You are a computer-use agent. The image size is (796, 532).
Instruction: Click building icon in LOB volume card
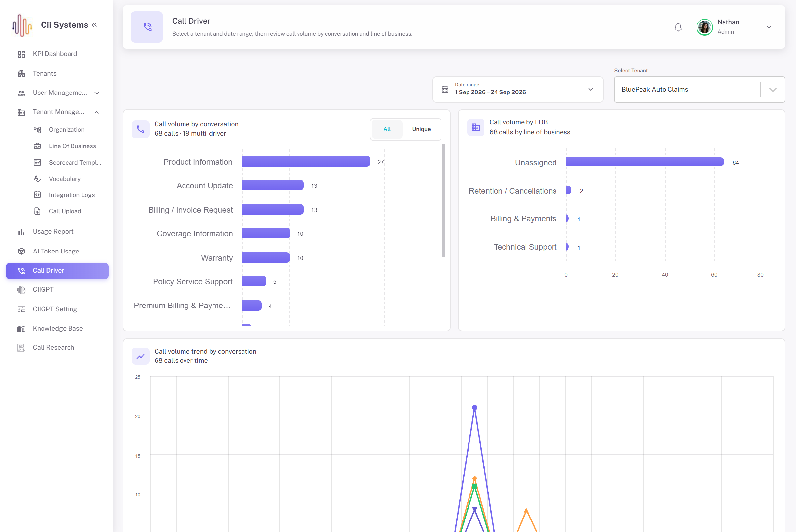pos(476,127)
